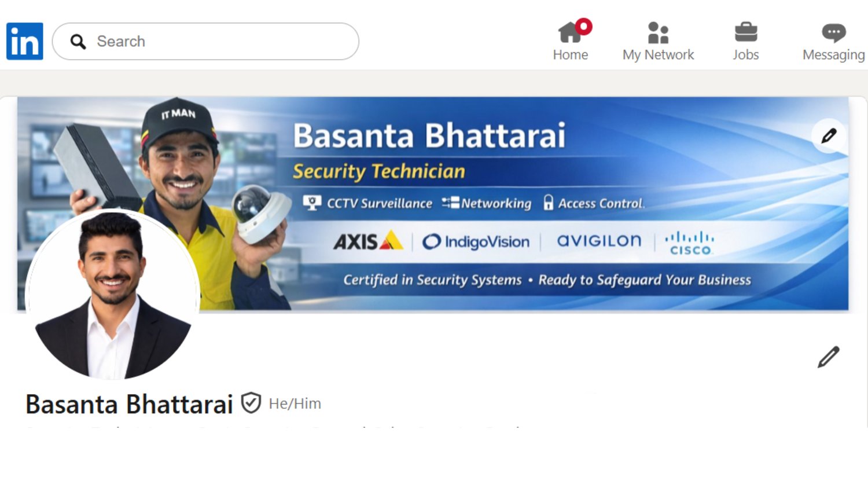This screenshot has width=868, height=488.
Task: Open the circular profile photo
Action: (113, 295)
